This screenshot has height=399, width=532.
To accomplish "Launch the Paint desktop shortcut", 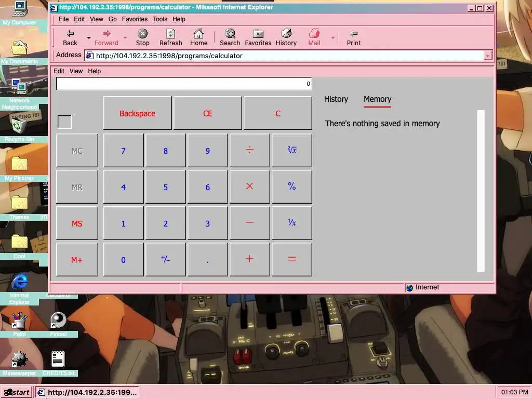I will 19,325.
